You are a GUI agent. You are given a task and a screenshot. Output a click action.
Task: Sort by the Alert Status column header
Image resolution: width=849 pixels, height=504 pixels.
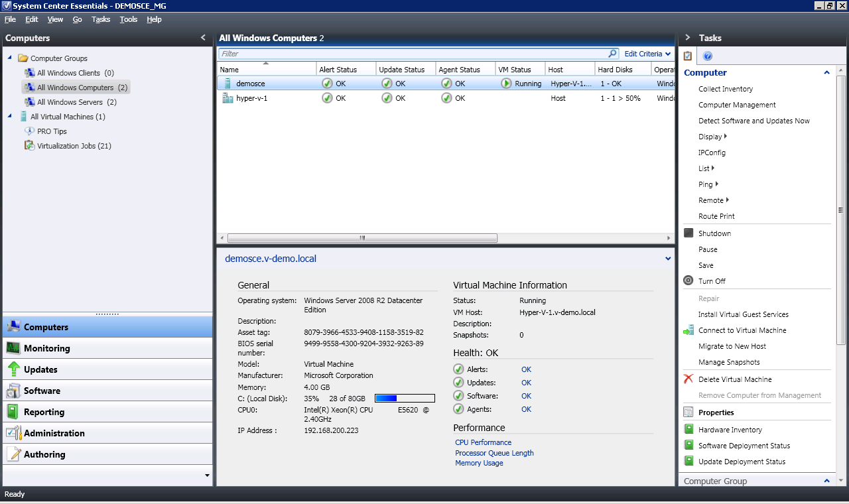point(346,69)
